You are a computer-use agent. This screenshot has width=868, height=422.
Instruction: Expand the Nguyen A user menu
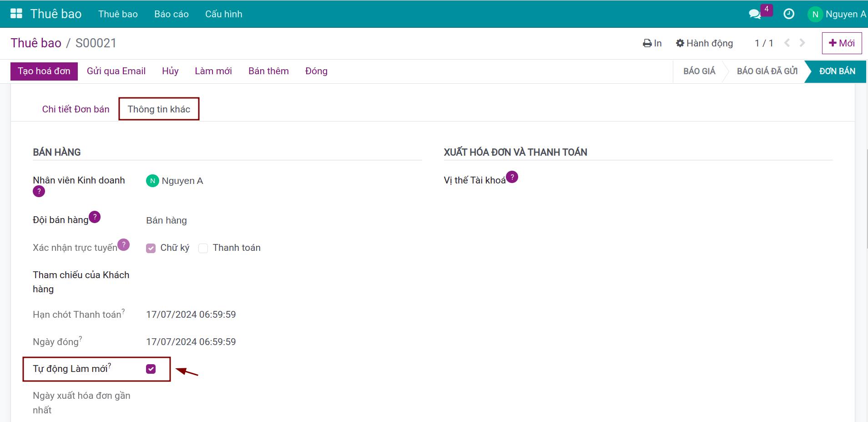[x=837, y=14]
